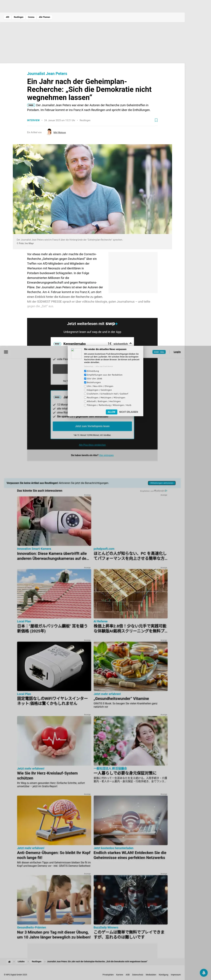
Task: Open Privatsphäre in the footer
Action: pyautogui.click(x=108, y=975)
